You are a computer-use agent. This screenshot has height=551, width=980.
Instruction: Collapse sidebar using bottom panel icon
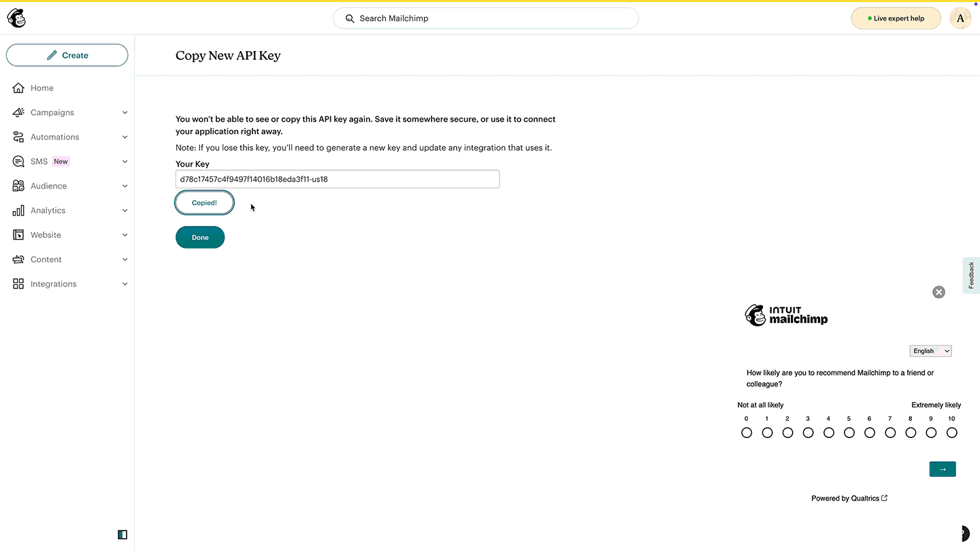coord(122,535)
